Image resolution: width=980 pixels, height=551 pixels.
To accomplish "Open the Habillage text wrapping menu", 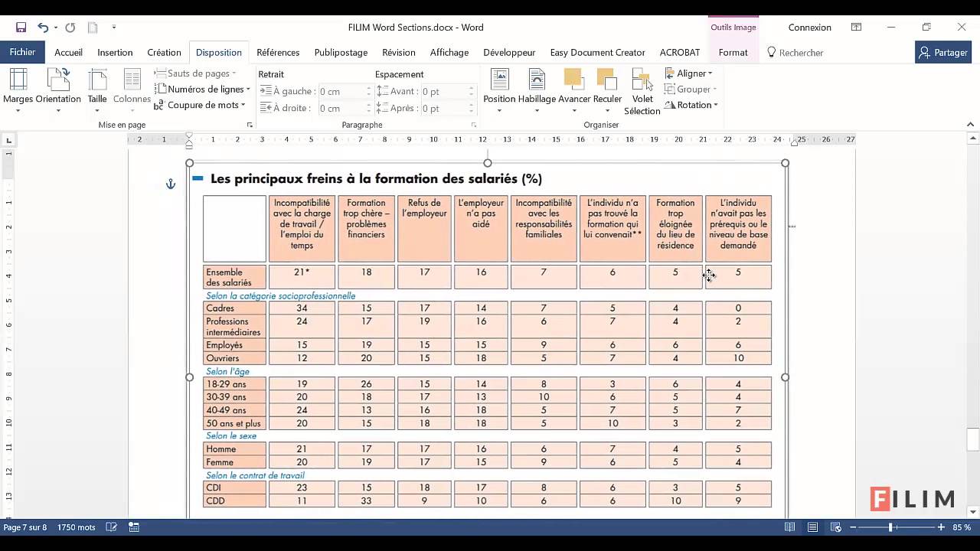I will [537, 91].
